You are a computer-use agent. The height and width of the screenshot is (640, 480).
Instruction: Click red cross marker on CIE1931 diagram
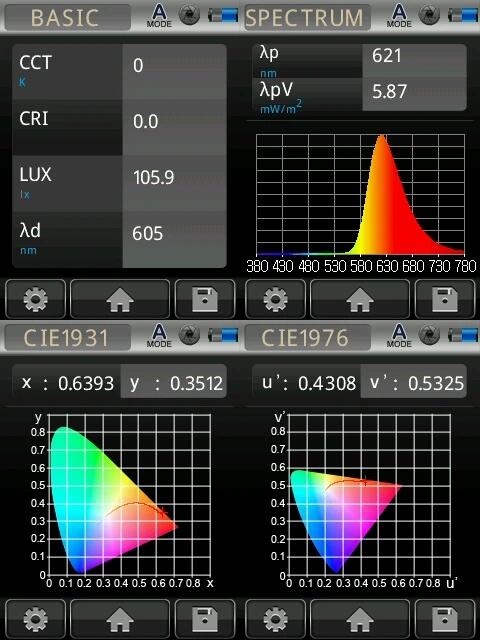click(x=163, y=512)
